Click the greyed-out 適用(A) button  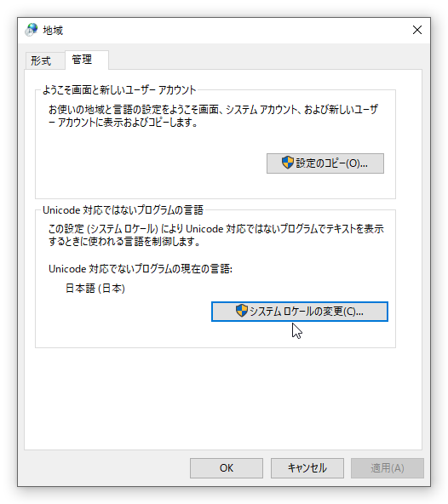tap(388, 467)
